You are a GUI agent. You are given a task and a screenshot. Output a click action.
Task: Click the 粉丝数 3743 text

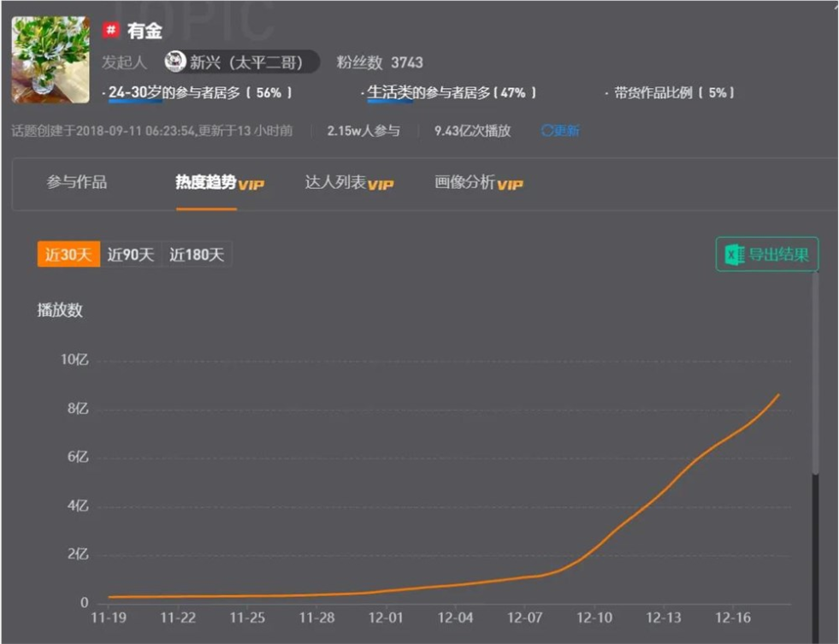click(380, 62)
